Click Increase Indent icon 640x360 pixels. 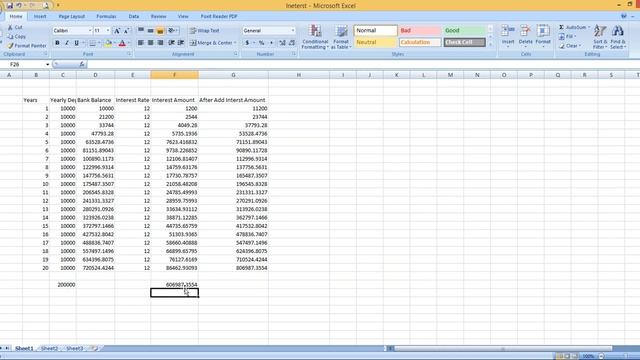[x=181, y=43]
